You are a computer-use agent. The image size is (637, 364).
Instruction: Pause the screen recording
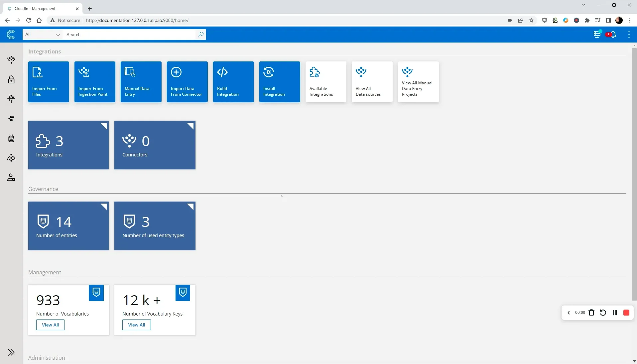click(x=614, y=313)
